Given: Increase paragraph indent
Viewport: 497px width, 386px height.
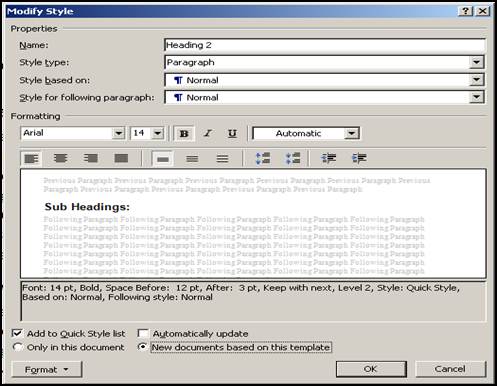Looking at the screenshot, I should (359, 158).
